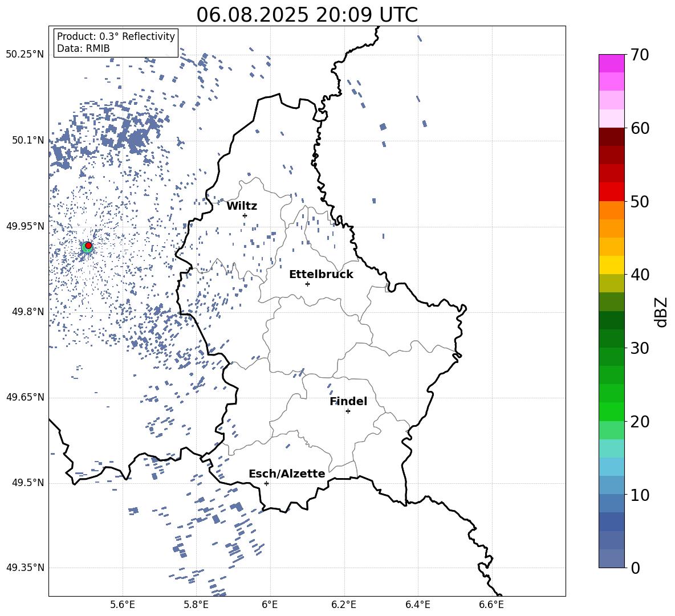The height and width of the screenshot is (616, 675).
Task: Click the 49.35°N latitude label
Action: [25, 568]
